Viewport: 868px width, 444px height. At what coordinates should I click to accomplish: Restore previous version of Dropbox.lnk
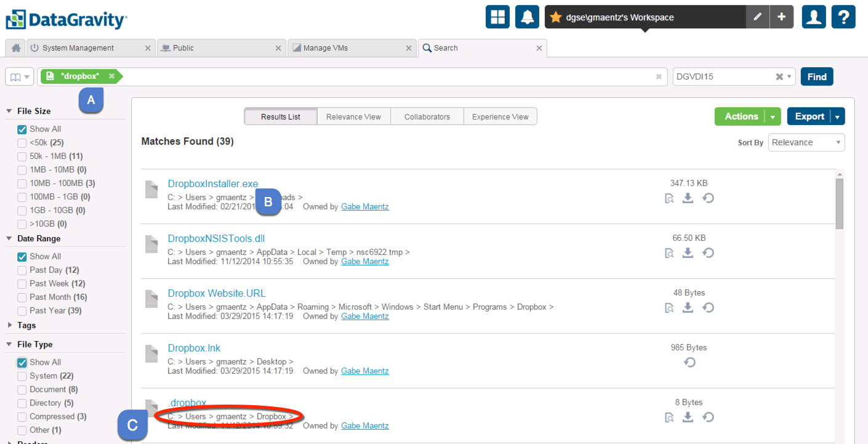(x=689, y=362)
